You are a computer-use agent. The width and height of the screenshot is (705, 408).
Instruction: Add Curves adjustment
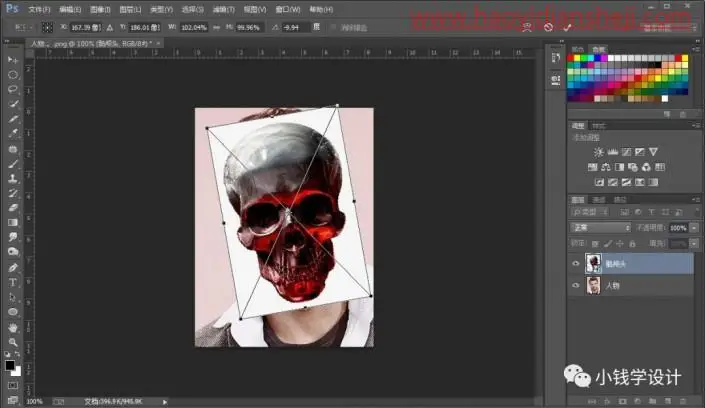click(626, 152)
